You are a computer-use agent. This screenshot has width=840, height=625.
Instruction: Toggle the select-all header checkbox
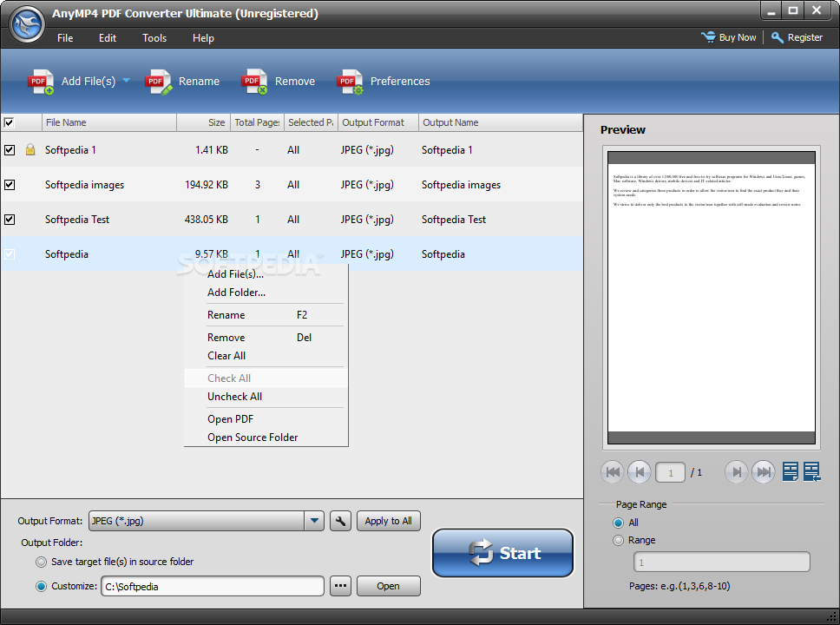[x=9, y=122]
